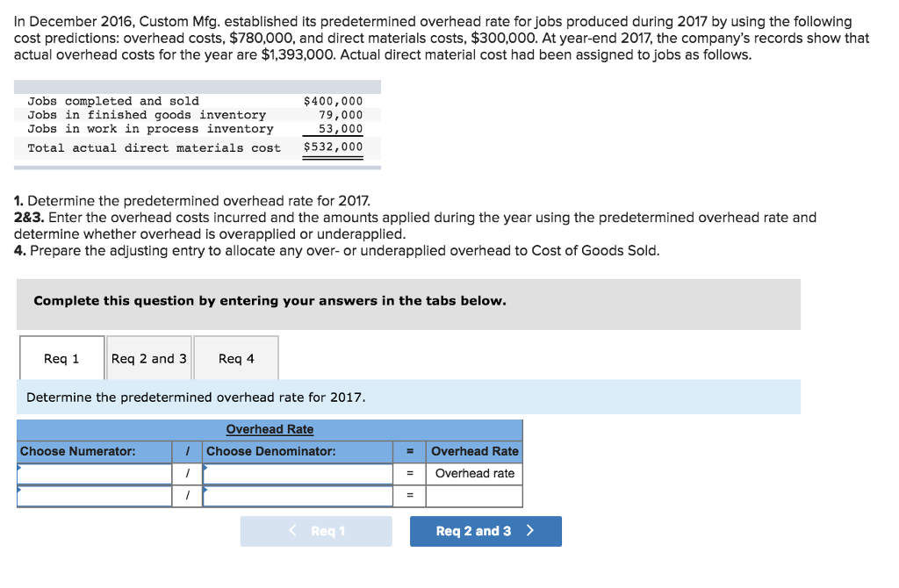Viewport: 899px width, 588px height.
Task: Click the '< Req 1' back button
Action: 316,531
